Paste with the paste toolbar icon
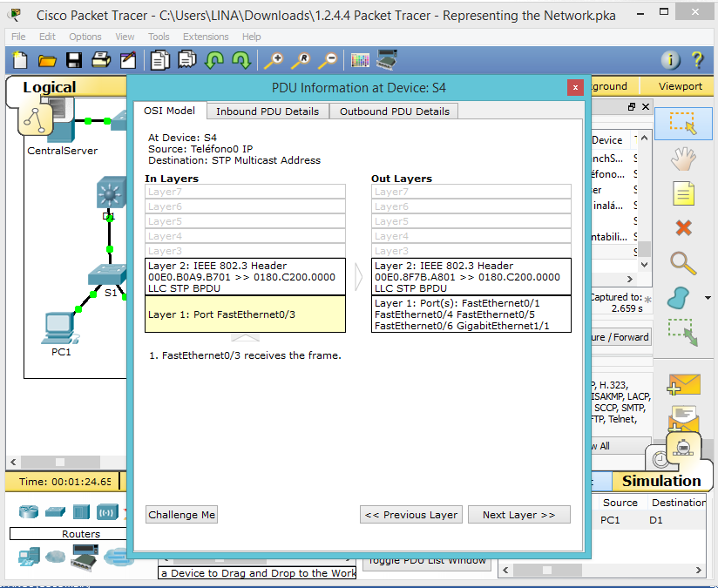The height and width of the screenshot is (588, 718). pos(186,60)
